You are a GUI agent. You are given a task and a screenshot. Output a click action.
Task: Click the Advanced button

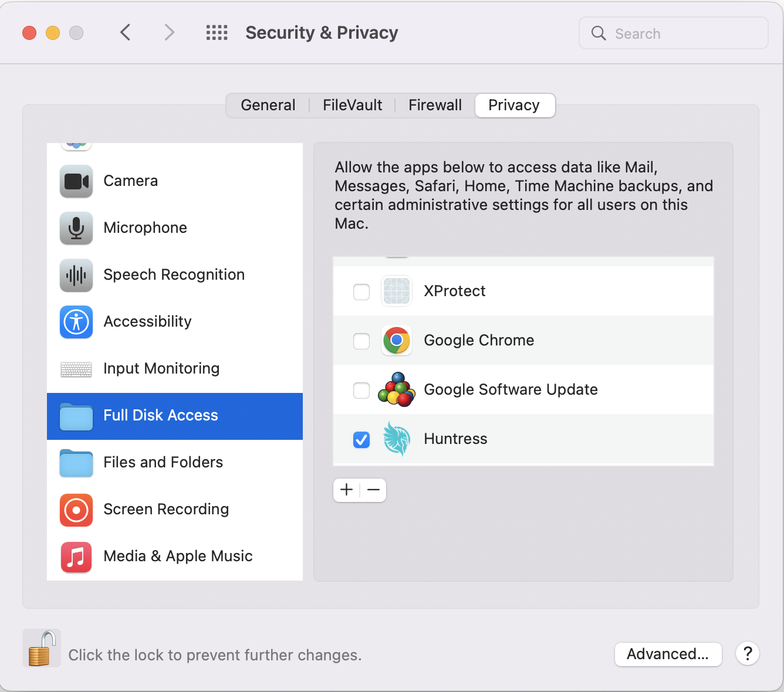click(x=668, y=654)
